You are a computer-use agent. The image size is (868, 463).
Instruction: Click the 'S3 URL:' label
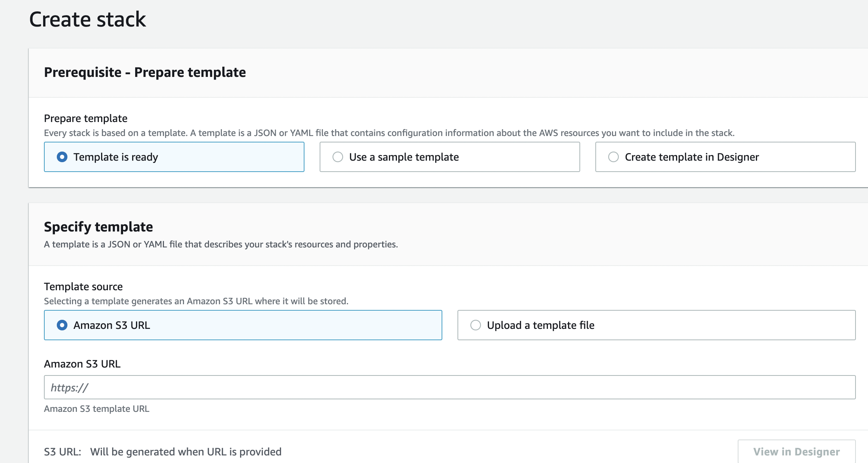tap(62, 452)
